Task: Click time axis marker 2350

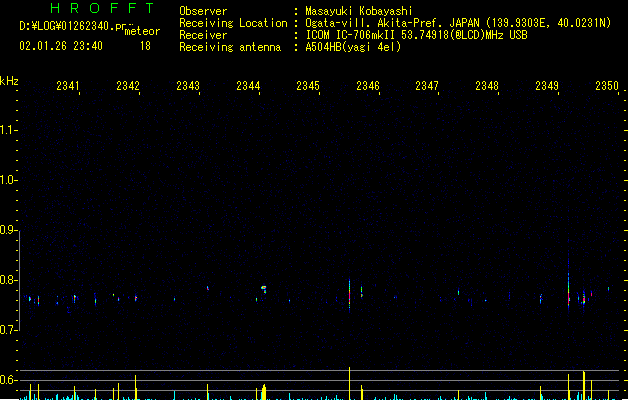Action: point(607,86)
